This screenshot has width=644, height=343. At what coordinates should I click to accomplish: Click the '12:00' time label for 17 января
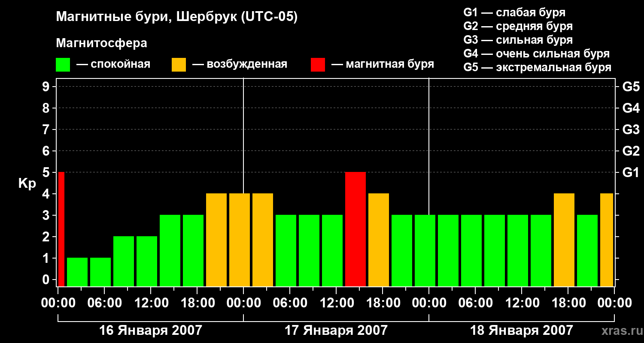pos(336,303)
